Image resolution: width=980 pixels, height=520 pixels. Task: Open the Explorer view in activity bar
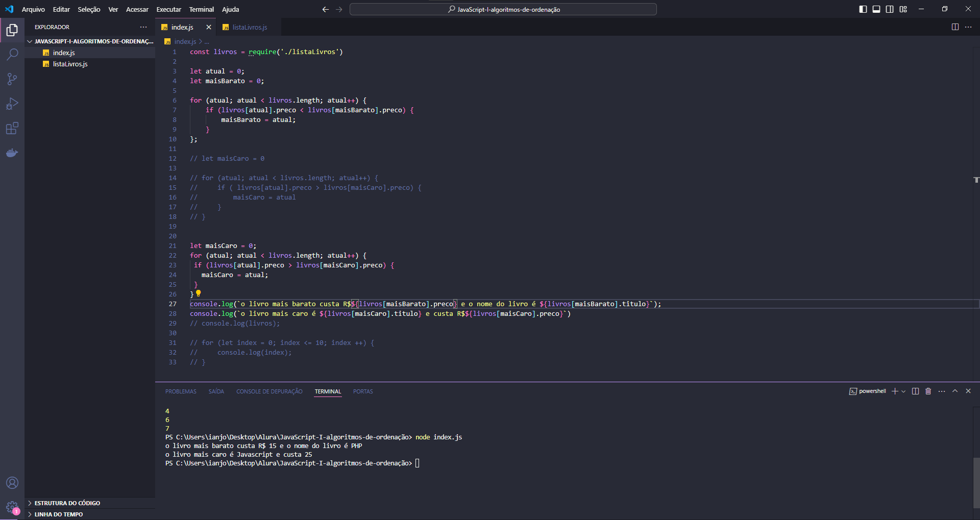pyautogui.click(x=12, y=30)
